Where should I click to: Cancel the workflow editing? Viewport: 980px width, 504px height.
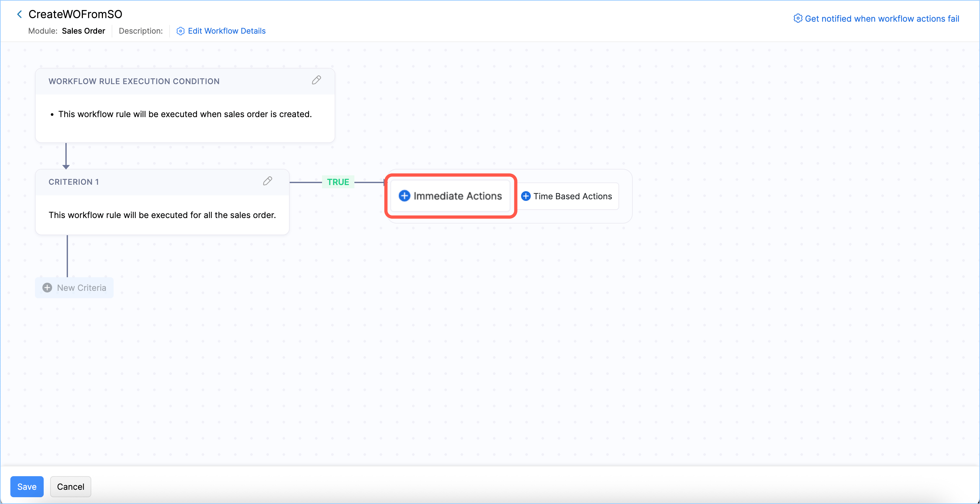pyautogui.click(x=70, y=486)
